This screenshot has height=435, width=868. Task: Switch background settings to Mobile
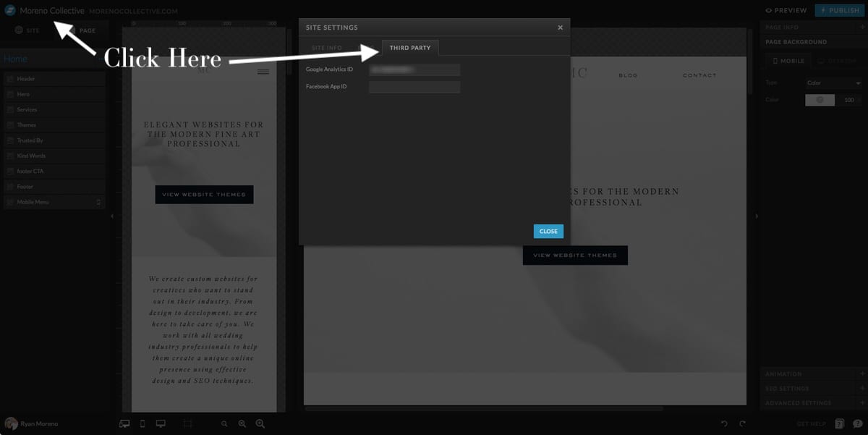click(x=788, y=61)
